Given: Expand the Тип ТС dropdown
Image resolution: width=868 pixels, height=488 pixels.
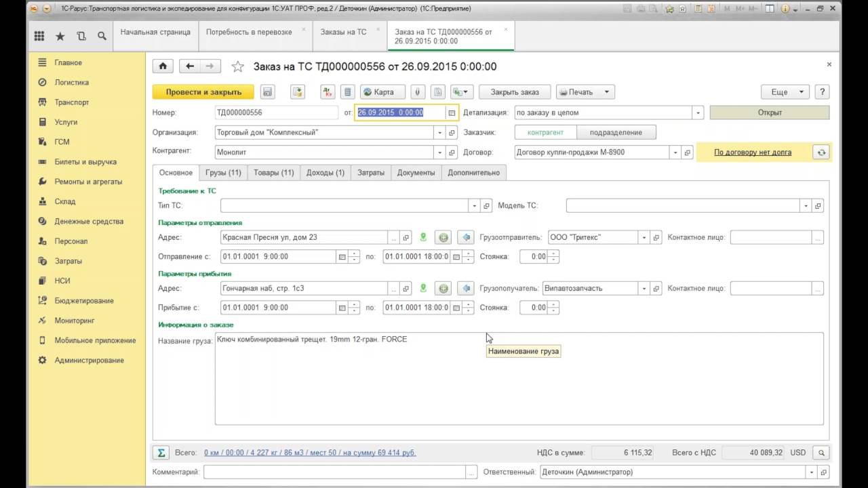Looking at the screenshot, I should pyautogui.click(x=474, y=205).
